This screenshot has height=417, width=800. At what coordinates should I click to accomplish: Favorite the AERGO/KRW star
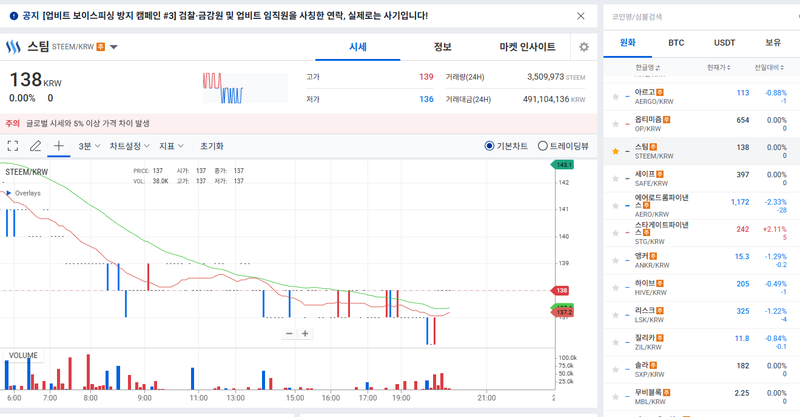coord(615,96)
